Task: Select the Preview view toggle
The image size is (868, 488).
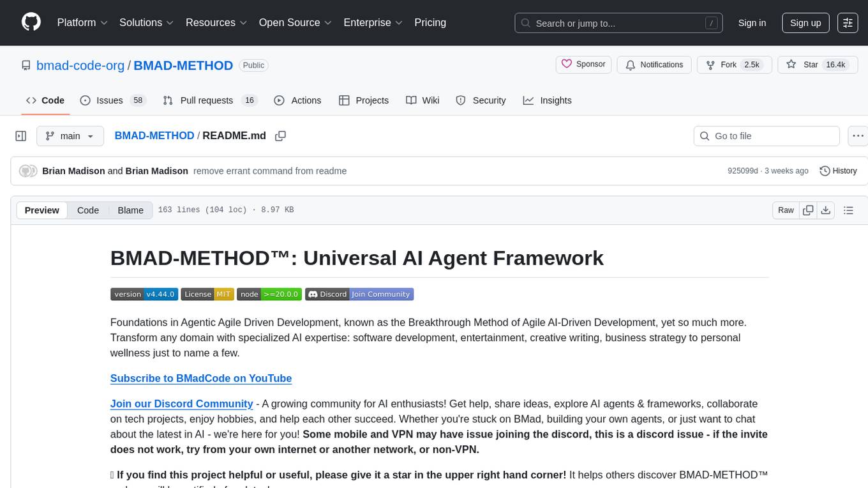Action: coord(42,210)
